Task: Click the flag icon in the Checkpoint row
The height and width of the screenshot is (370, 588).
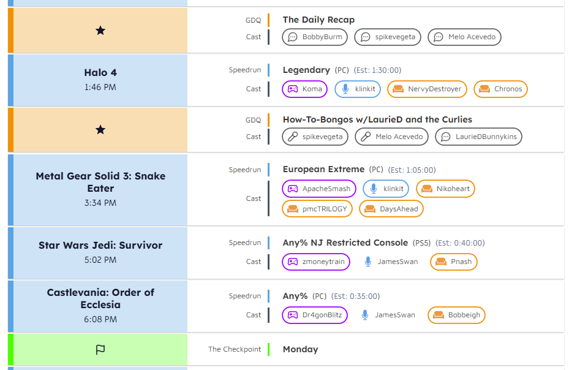Action: pos(100,349)
